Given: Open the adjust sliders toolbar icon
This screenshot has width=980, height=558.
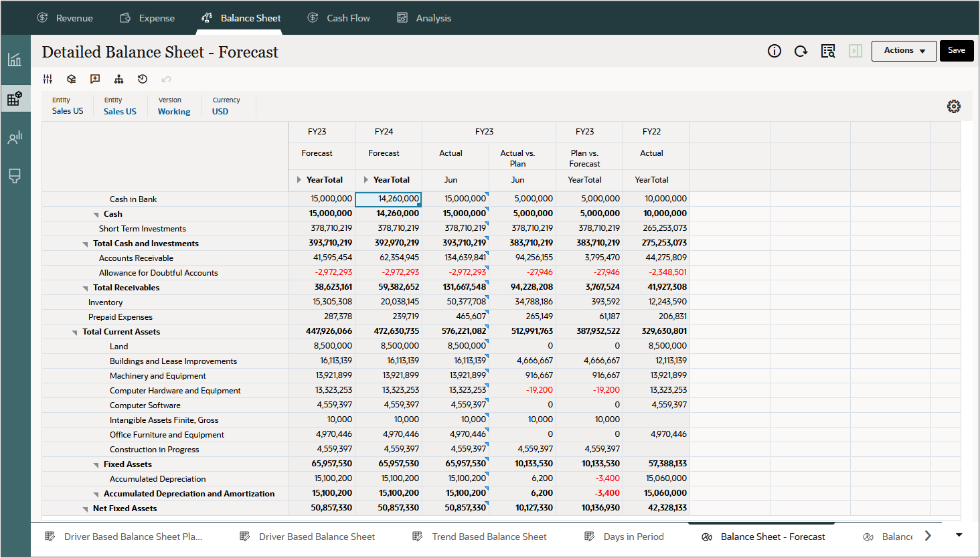Looking at the screenshot, I should (x=48, y=79).
